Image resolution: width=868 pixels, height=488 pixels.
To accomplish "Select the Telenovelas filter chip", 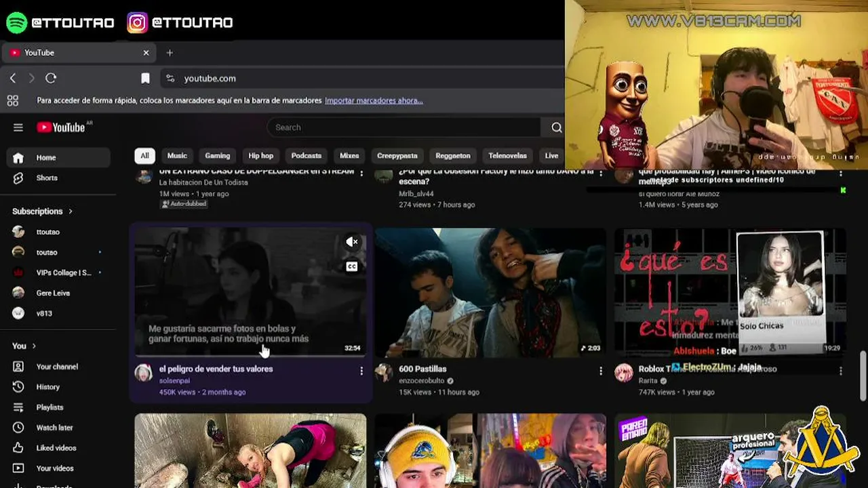I will coord(508,156).
